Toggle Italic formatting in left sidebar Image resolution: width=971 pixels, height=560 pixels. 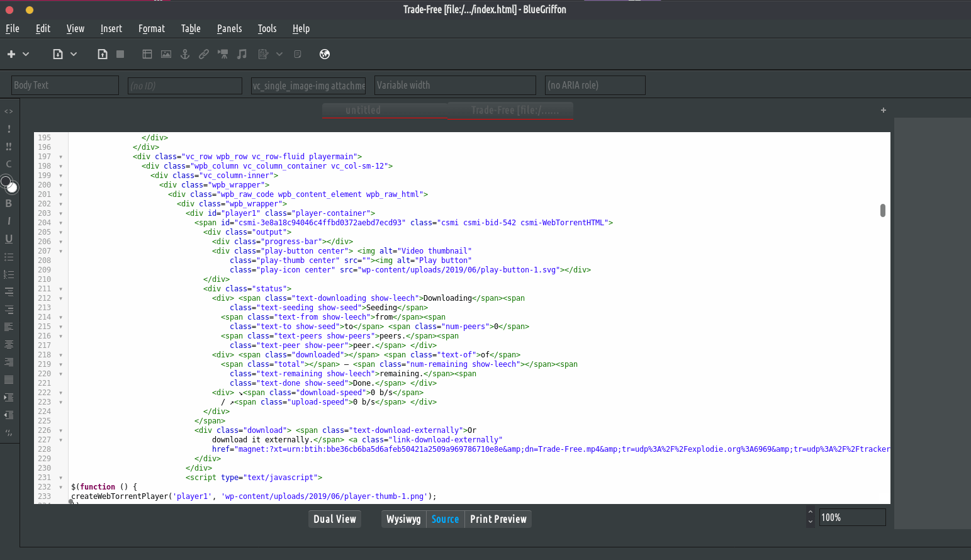coord(9,221)
